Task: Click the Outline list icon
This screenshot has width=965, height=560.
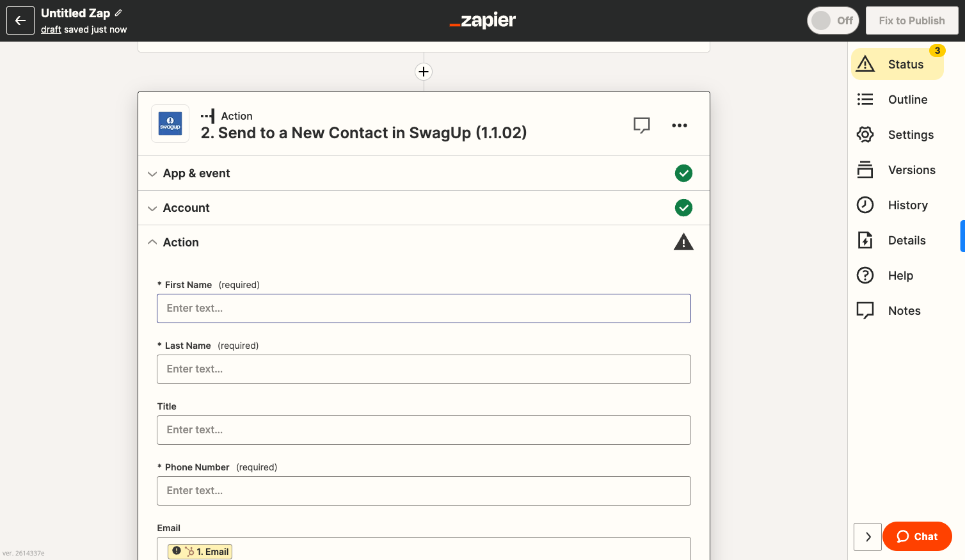Action: pyautogui.click(x=865, y=99)
